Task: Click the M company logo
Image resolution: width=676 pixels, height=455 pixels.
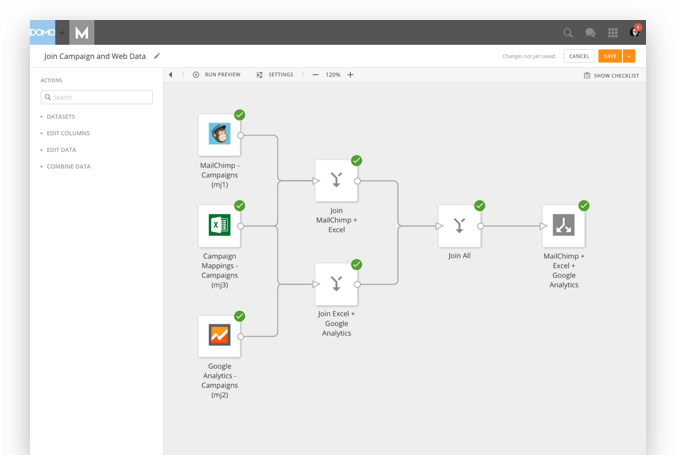Action: [81, 32]
